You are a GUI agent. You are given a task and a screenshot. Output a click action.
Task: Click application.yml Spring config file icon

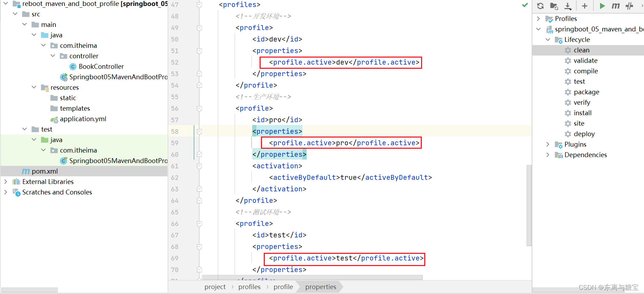click(x=54, y=119)
